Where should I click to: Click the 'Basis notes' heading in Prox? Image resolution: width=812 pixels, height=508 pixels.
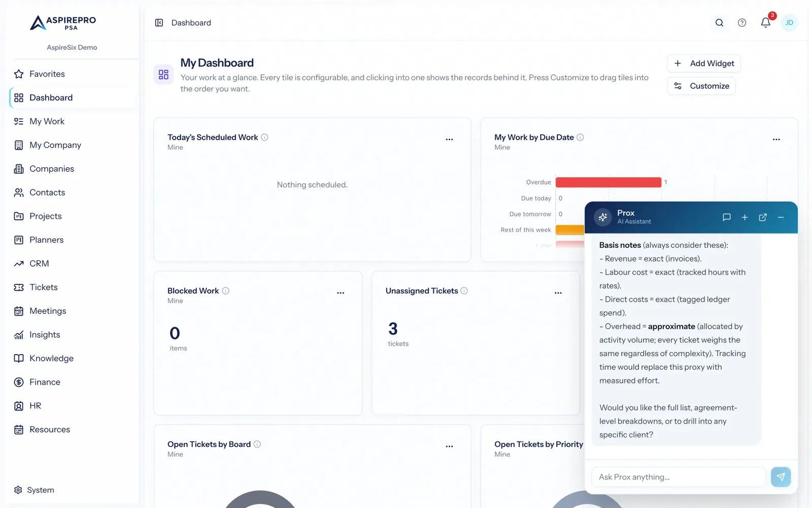[x=620, y=245]
